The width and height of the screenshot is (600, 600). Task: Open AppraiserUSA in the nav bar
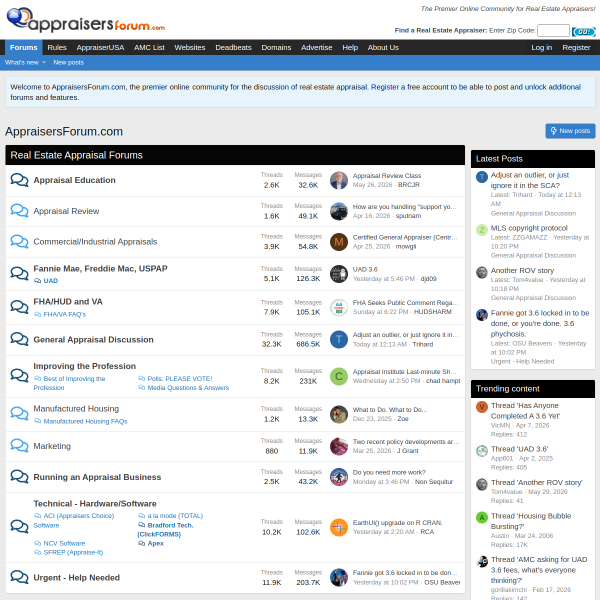100,47
